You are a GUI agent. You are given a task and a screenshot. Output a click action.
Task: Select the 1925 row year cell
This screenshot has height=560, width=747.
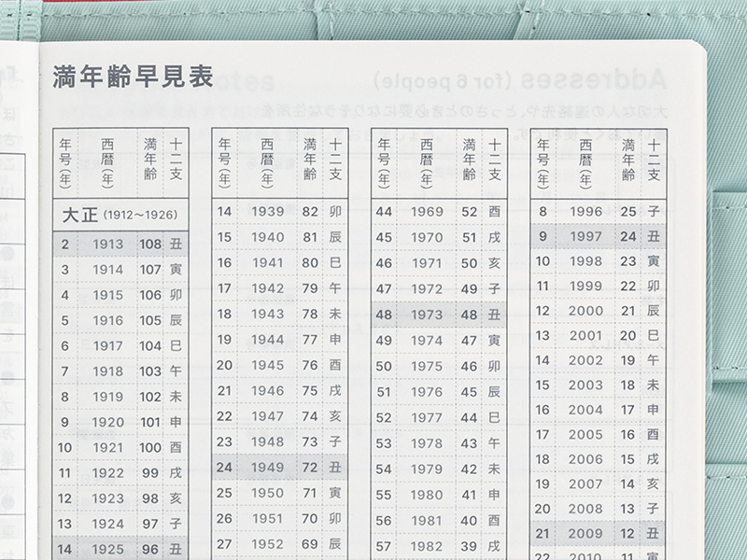click(x=107, y=550)
